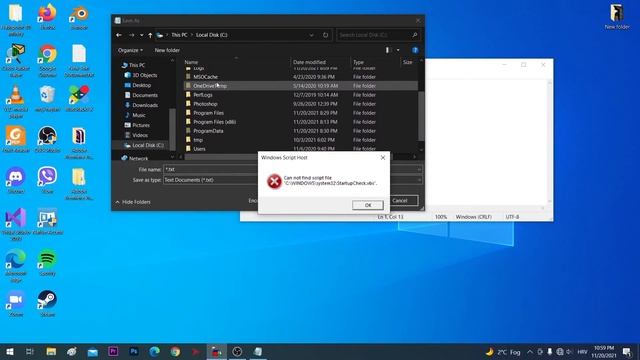Open Premiere Pro from the taskbar

[x=113, y=351]
